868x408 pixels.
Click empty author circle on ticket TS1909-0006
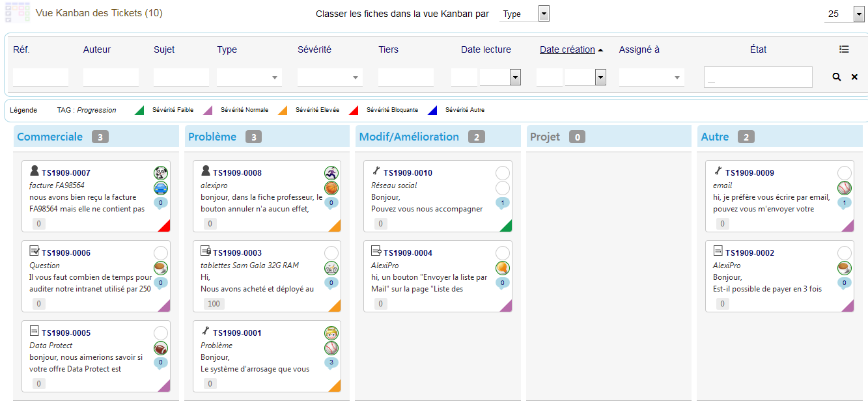pyautogui.click(x=161, y=253)
